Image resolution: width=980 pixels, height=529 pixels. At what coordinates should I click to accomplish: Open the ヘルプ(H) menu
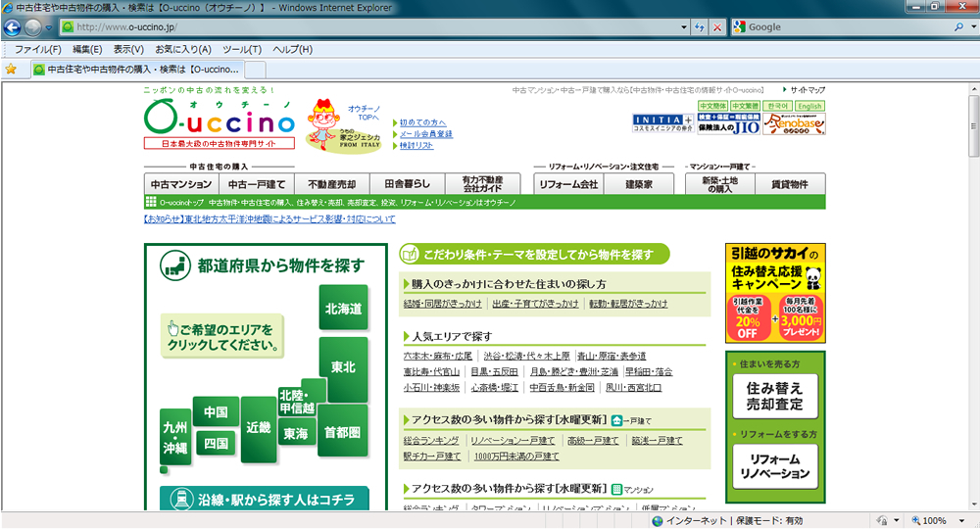292,49
